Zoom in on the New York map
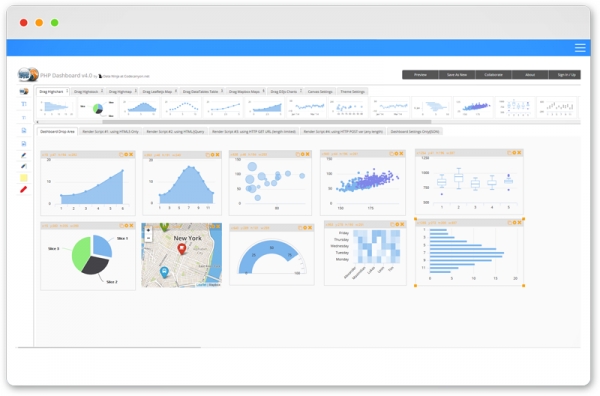Image resolution: width=600 pixels, height=396 pixels. click(x=148, y=230)
